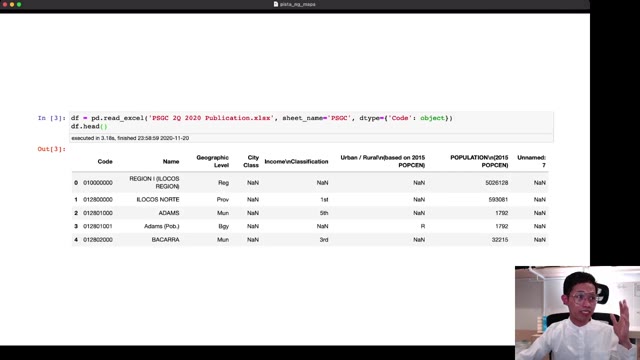Viewport: 640px width, 360px height.
Task: Click the 'Income Classification' column header
Action: click(x=296, y=162)
